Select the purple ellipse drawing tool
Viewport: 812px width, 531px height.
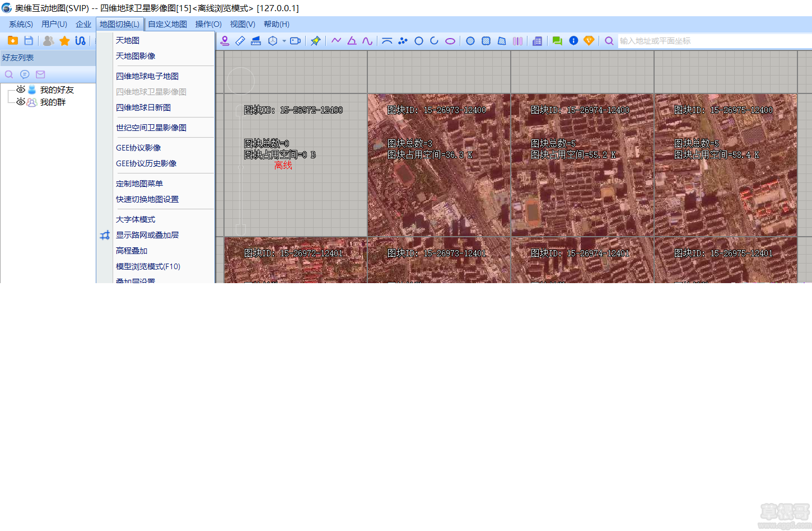click(x=450, y=41)
